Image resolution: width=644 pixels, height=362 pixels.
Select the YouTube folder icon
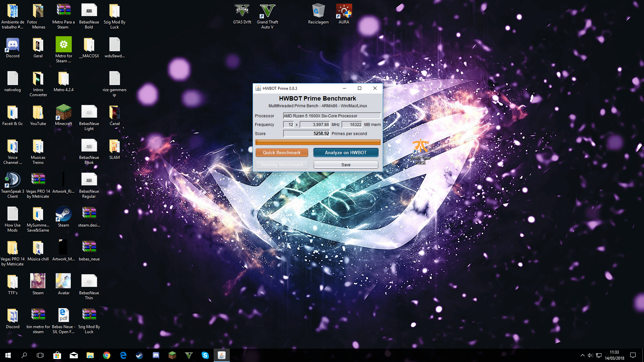[x=38, y=116]
